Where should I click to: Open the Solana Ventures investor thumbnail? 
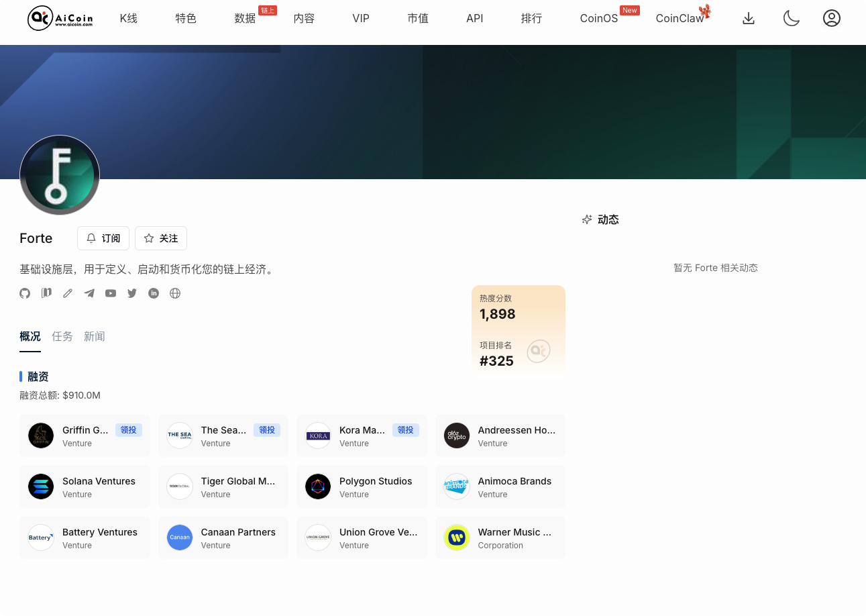point(41,486)
